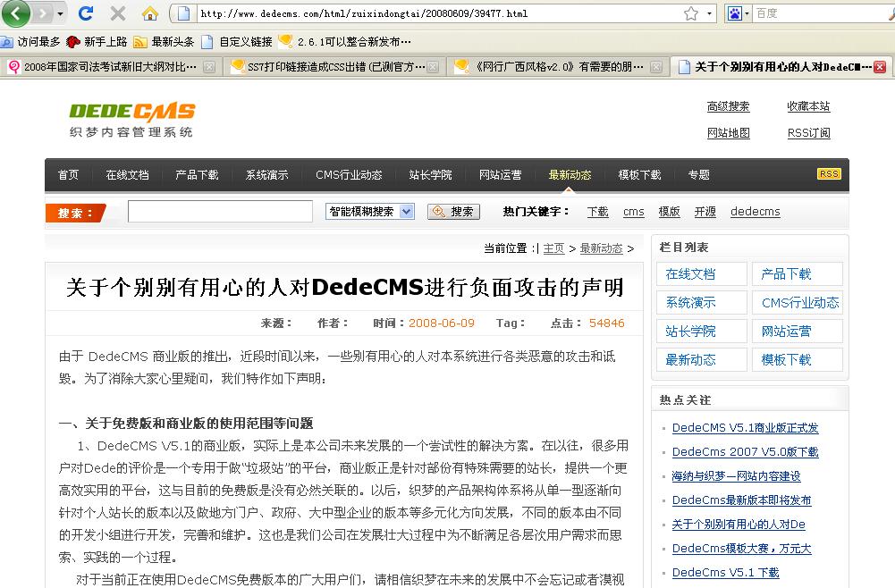Open the DedeCms最新版本即将发布 link

tap(741, 500)
